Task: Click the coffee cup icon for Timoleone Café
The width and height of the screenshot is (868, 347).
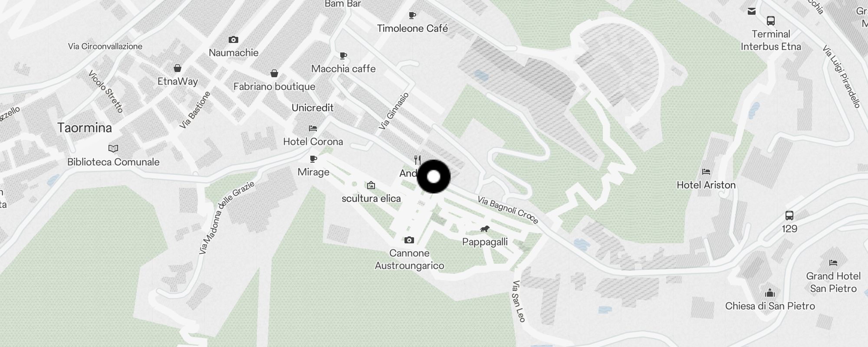Action: coord(412,16)
